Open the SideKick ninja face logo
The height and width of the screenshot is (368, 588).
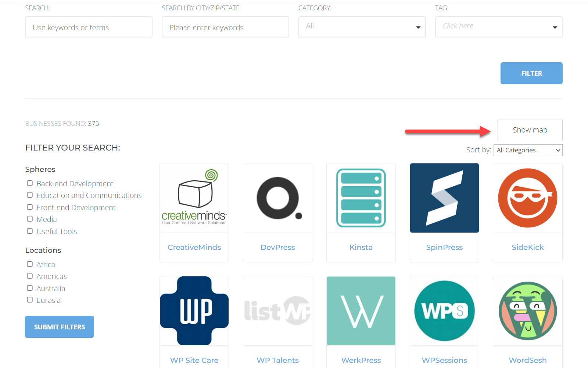coord(528,198)
